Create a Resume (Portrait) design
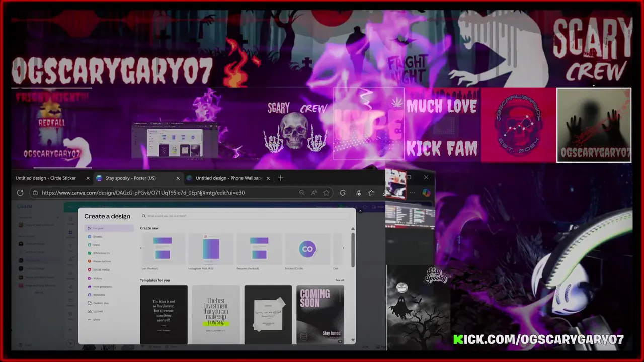644x362 pixels. (x=259, y=252)
